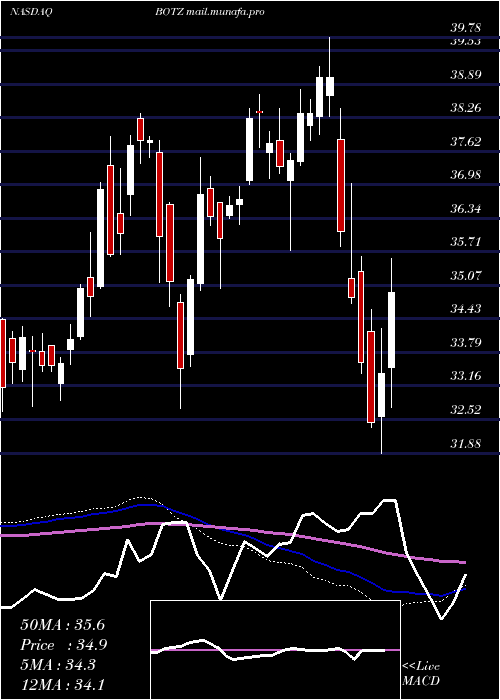Click the BOTZ mail.munafa.pro title text
Image resolution: width=500 pixels, height=700 pixels.
(x=210, y=12)
